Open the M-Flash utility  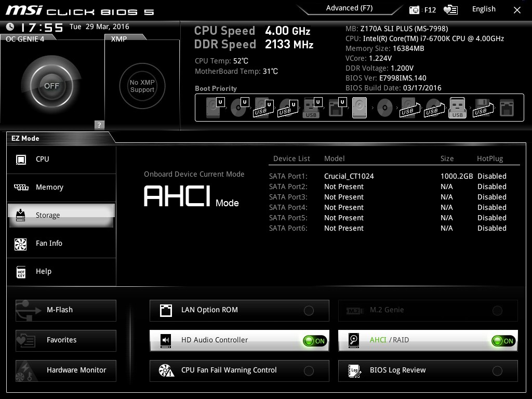point(66,311)
